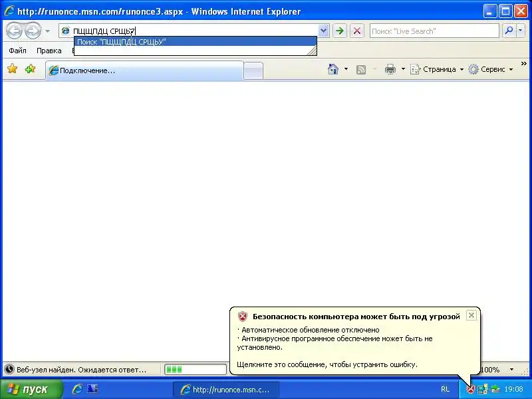
Task: Click the 19:08 system clock
Action: pos(513,389)
